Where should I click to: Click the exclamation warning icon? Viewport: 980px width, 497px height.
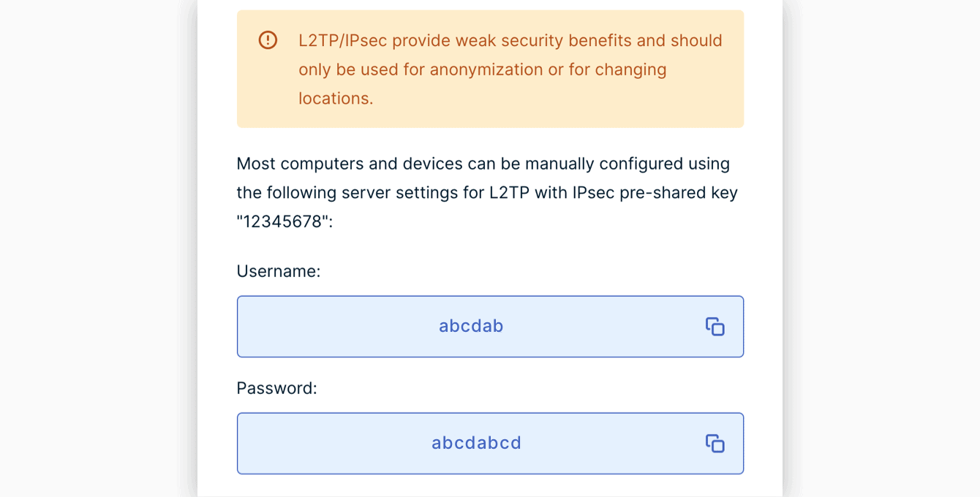tap(268, 40)
